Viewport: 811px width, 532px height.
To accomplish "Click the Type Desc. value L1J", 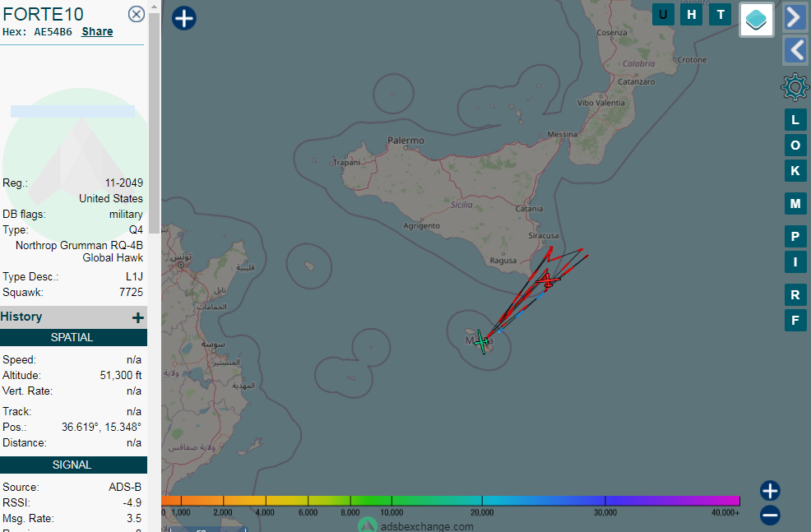I will 134,277.
